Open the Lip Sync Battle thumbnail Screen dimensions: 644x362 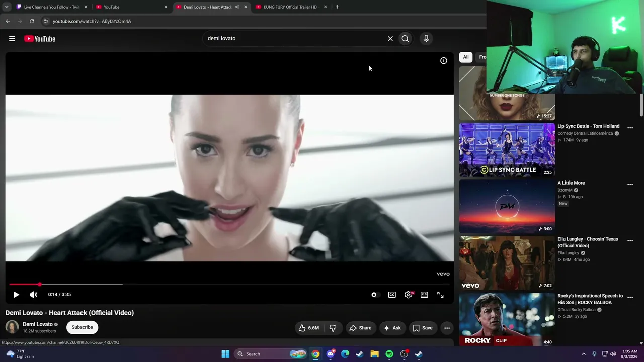tap(507, 150)
